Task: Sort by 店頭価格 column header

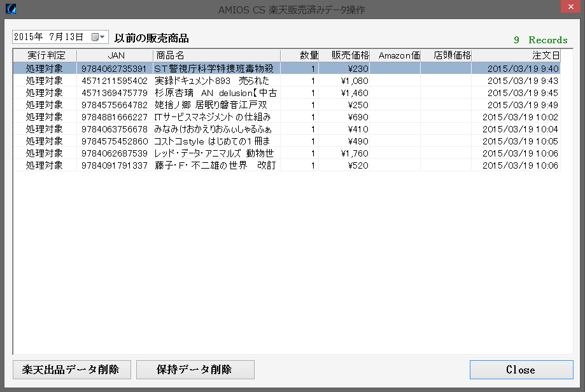Action: pyautogui.click(x=446, y=55)
